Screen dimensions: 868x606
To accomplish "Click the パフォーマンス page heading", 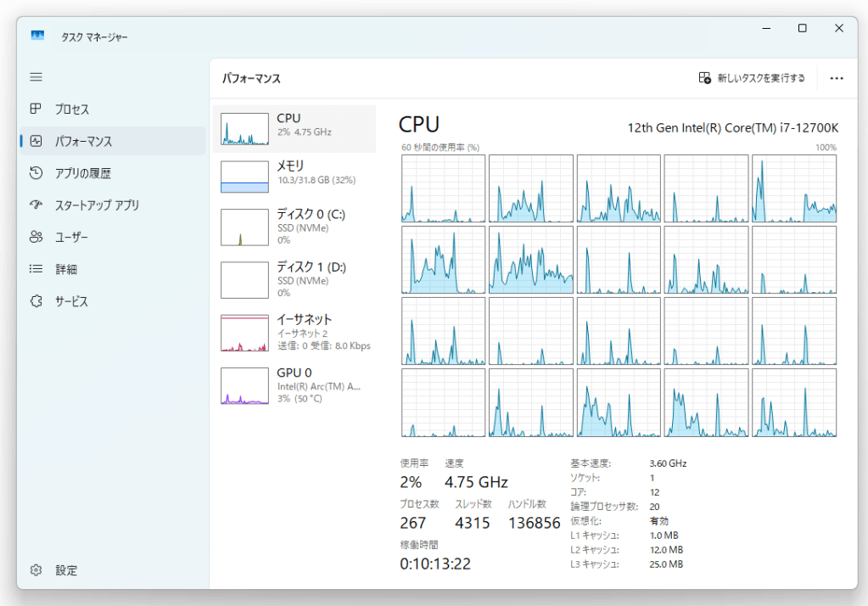I will (251, 79).
